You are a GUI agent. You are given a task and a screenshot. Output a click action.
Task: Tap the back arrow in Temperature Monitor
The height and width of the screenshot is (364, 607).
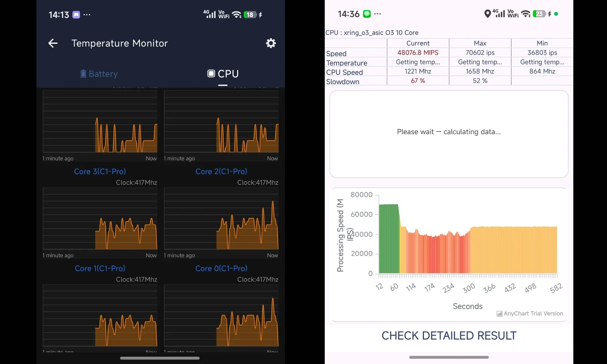coord(53,43)
